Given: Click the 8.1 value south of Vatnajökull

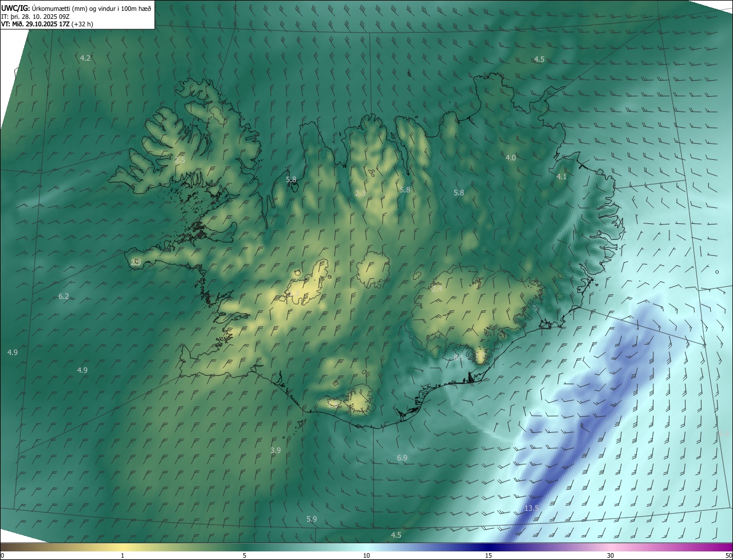Looking at the screenshot, I should click(459, 357).
